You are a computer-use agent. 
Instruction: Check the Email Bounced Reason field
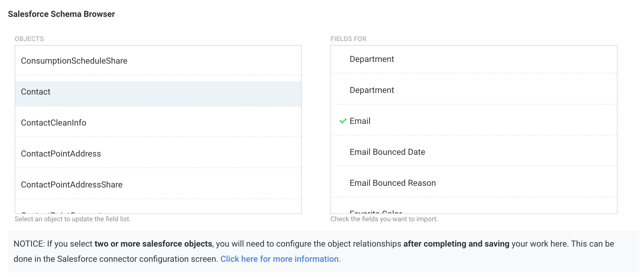coord(392,183)
